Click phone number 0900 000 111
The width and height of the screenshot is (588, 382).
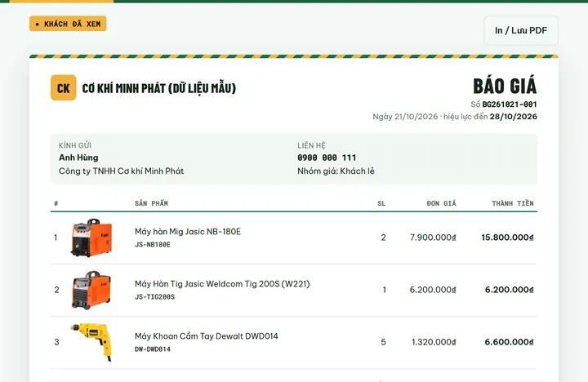click(327, 158)
